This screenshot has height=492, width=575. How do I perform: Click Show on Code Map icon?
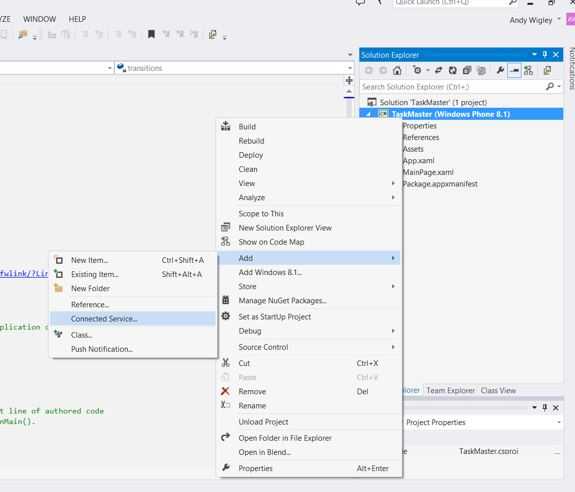click(x=226, y=242)
